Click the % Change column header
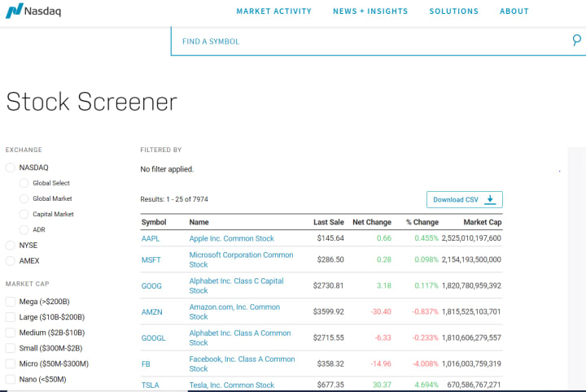The height and width of the screenshot is (392, 586). (x=422, y=222)
